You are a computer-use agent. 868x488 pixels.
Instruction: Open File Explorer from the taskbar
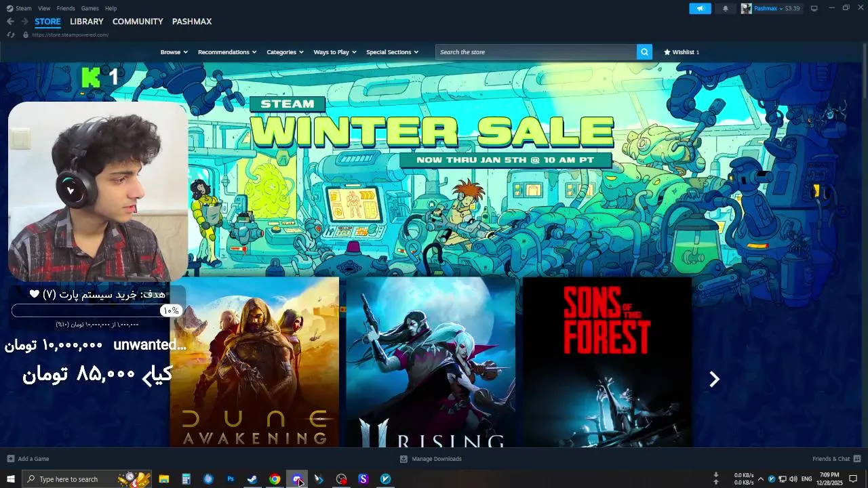click(x=164, y=479)
